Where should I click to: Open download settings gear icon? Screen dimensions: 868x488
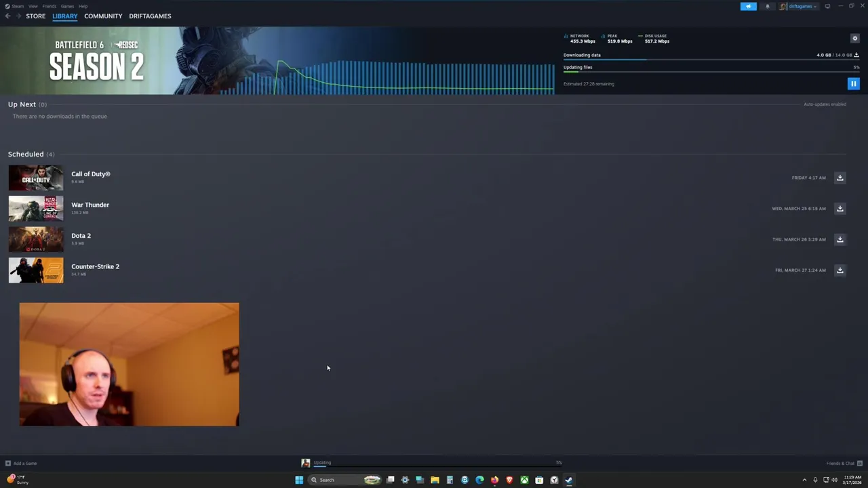click(854, 38)
